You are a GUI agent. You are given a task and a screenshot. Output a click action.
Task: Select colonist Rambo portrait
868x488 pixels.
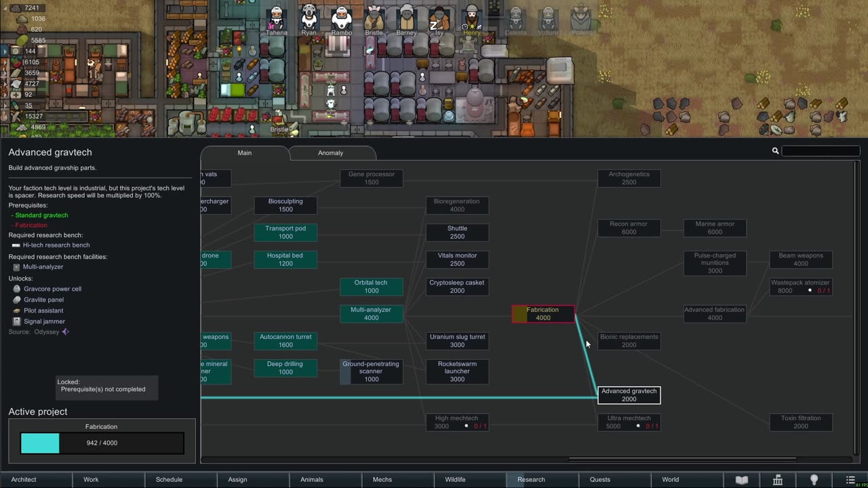[342, 18]
